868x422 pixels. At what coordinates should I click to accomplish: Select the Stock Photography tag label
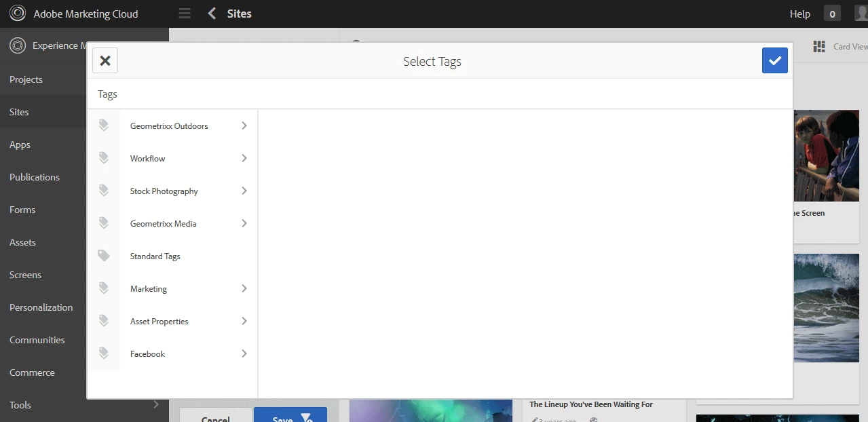[x=164, y=191]
